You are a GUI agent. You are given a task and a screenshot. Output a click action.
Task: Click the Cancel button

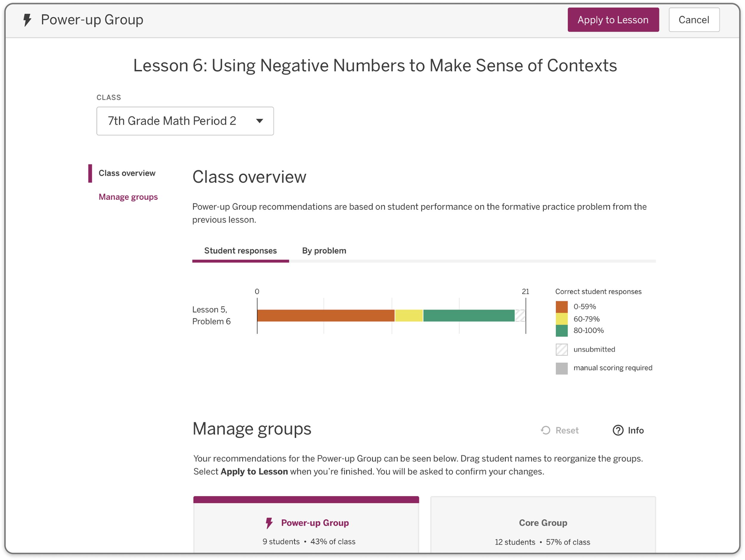click(694, 20)
